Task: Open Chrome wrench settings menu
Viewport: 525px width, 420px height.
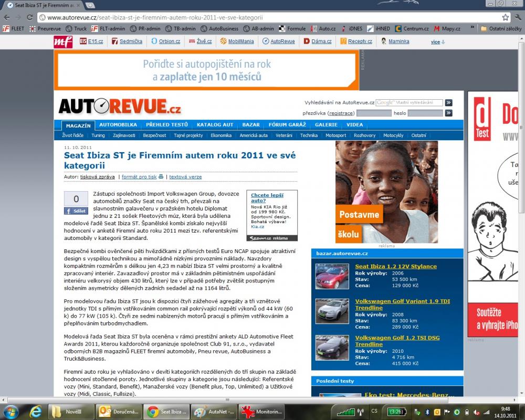Action: click(518, 17)
